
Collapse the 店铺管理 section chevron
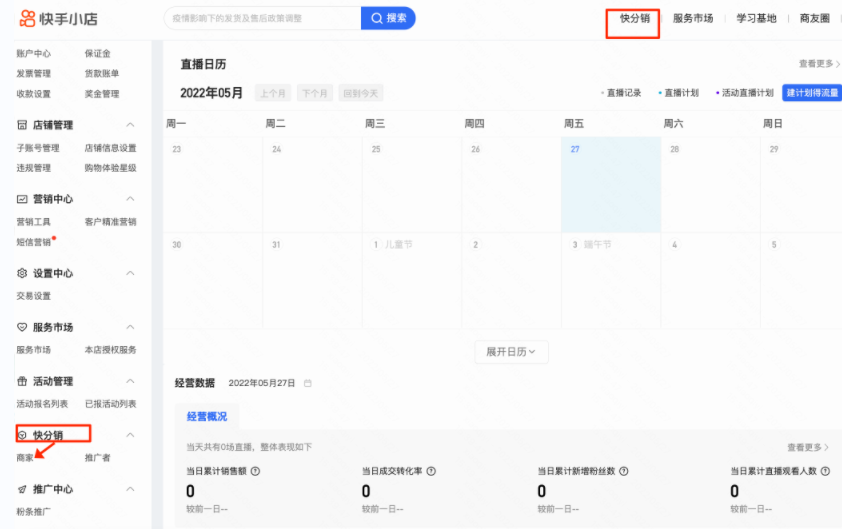point(130,125)
